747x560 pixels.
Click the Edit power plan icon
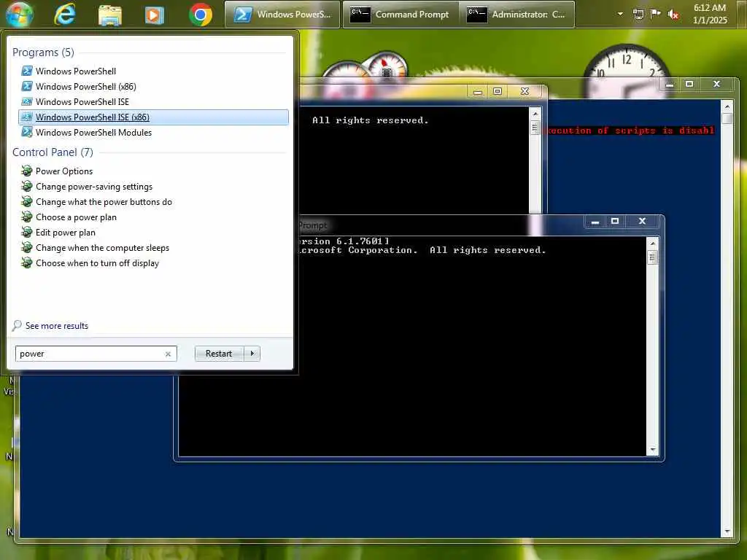coord(27,232)
